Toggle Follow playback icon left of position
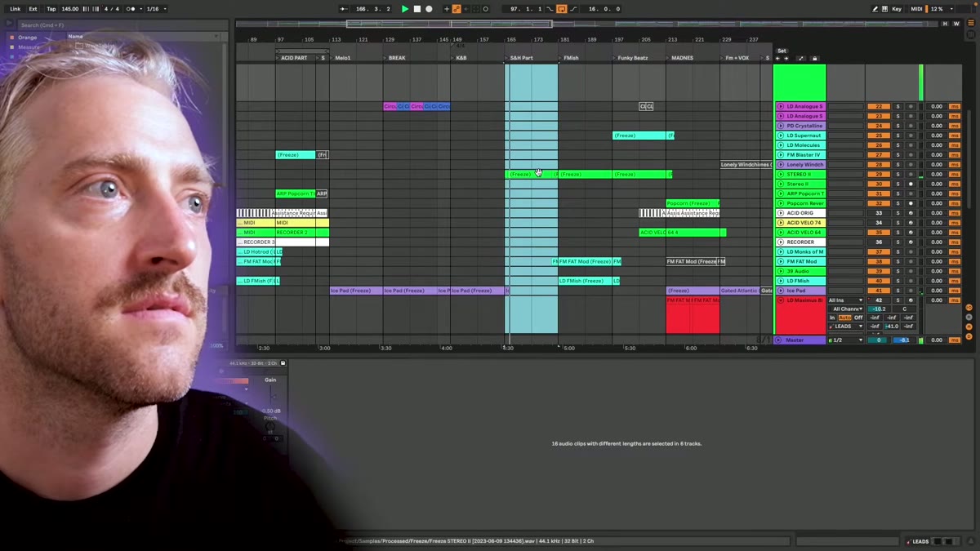980x551 pixels. point(344,9)
